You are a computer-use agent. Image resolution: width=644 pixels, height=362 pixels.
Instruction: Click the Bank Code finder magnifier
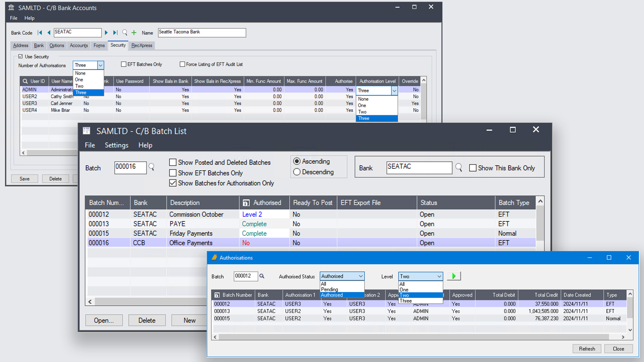tap(125, 33)
